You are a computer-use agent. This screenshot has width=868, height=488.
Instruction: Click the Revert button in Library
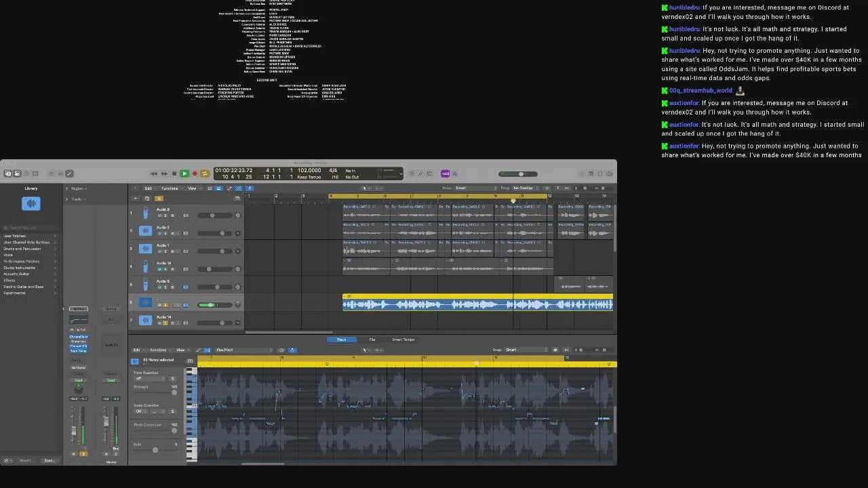point(25,461)
